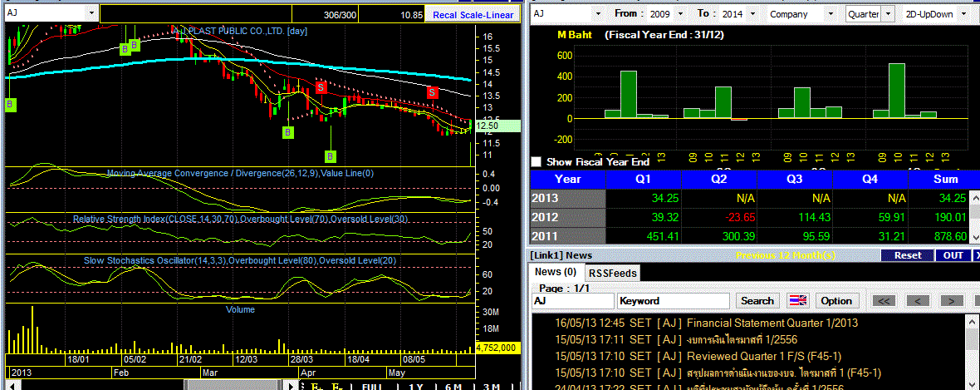Click the 190.01 sum cell
The height and width of the screenshot is (390, 980).
coord(938,217)
